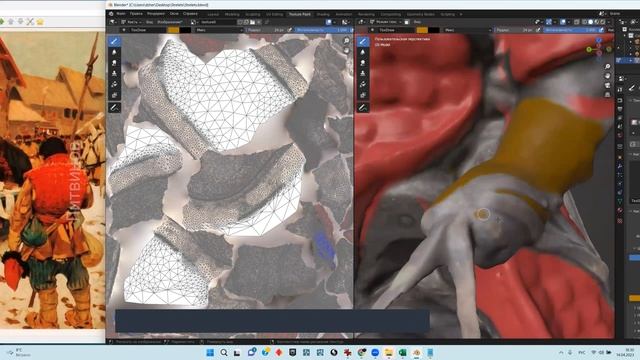Click the pan hand icon in the image editor

(x=347, y=51)
